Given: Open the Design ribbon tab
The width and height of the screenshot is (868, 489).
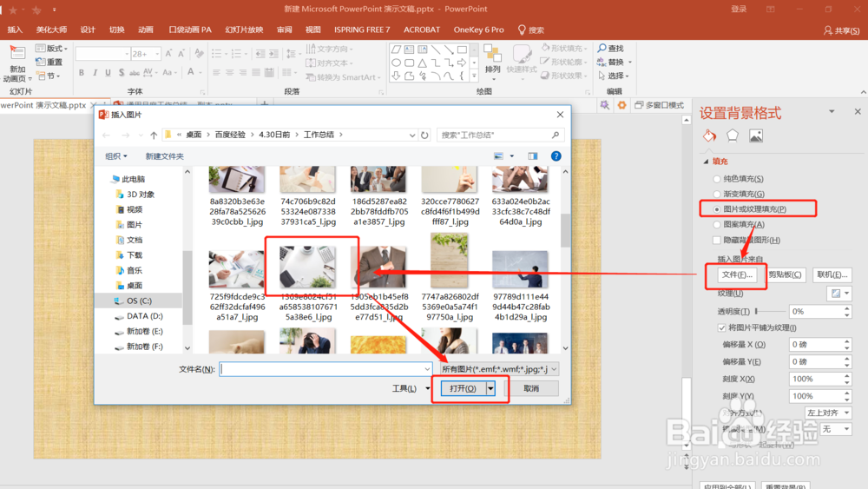Looking at the screenshot, I should pyautogui.click(x=88, y=30).
